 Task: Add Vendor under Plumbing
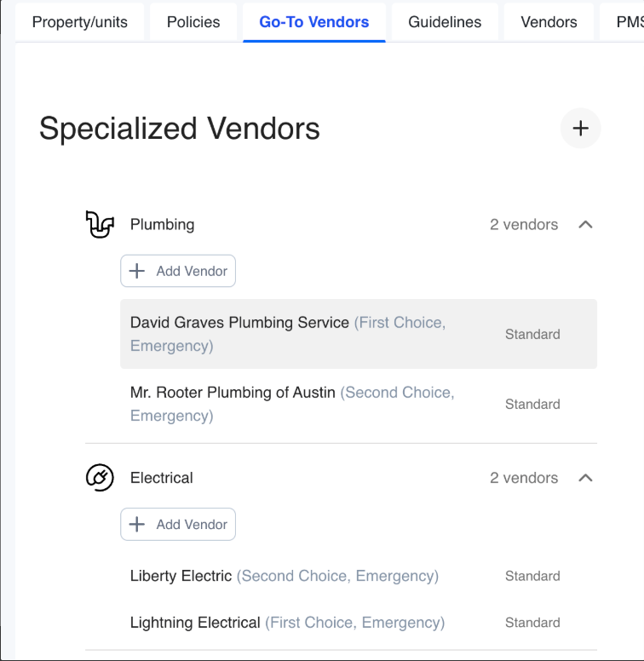(x=178, y=271)
